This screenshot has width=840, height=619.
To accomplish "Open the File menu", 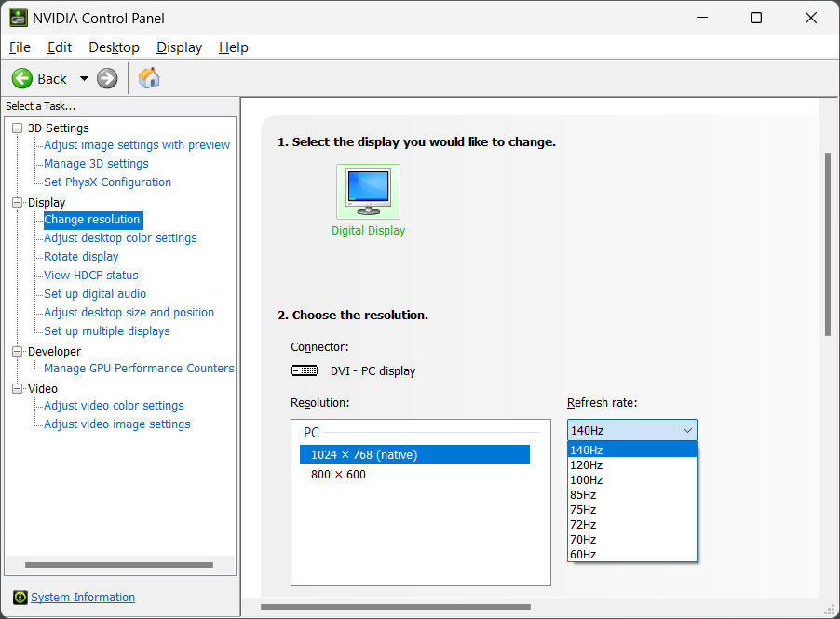I will pyautogui.click(x=20, y=47).
